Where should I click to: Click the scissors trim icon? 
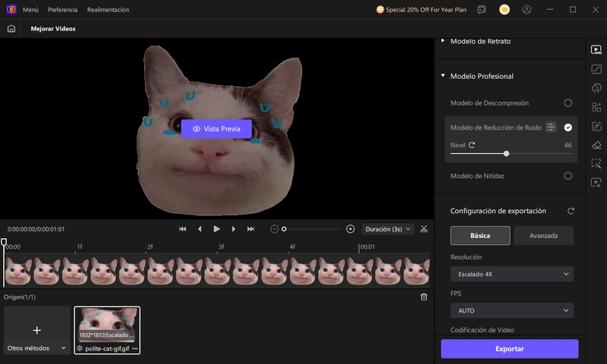pyautogui.click(x=424, y=229)
